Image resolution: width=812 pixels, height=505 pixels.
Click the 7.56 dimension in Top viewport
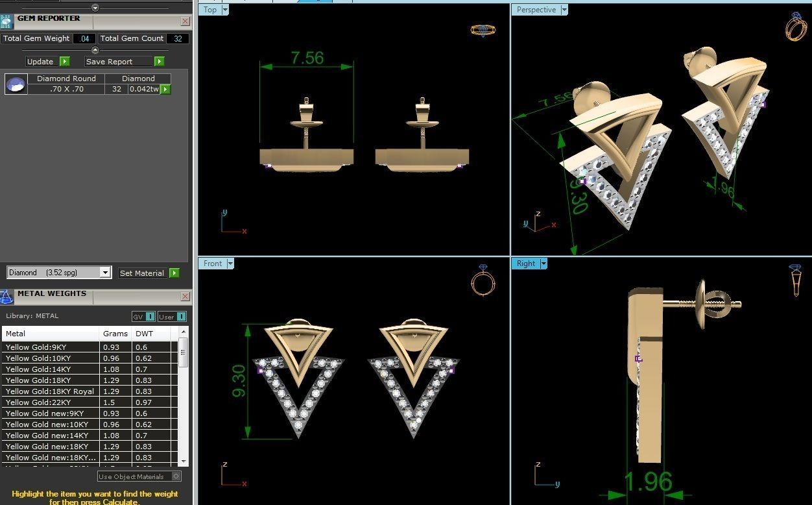pos(307,58)
